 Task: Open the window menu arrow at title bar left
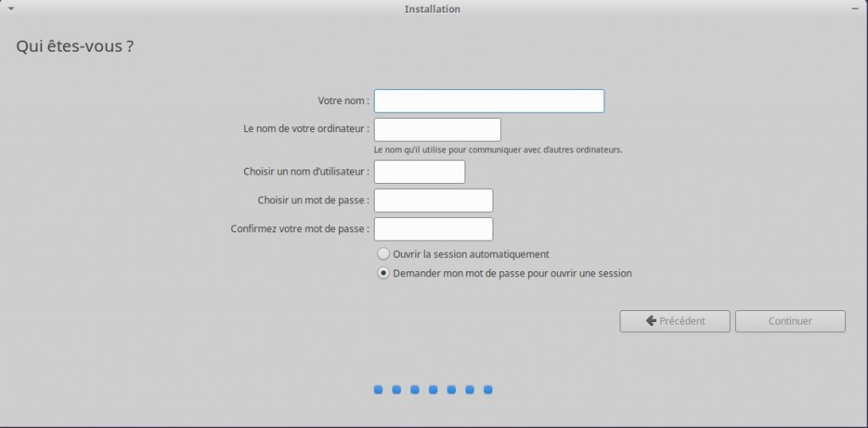click(x=10, y=8)
